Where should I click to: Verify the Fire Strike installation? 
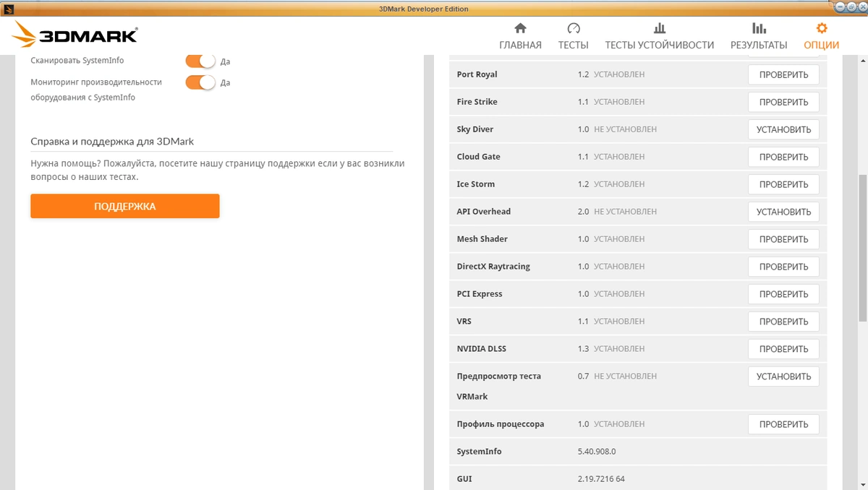(x=783, y=102)
